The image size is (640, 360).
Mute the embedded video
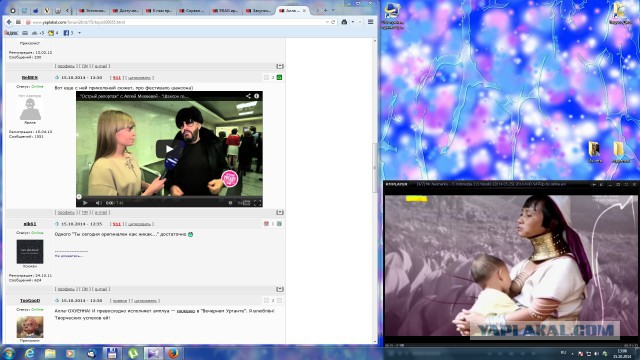tap(98, 203)
